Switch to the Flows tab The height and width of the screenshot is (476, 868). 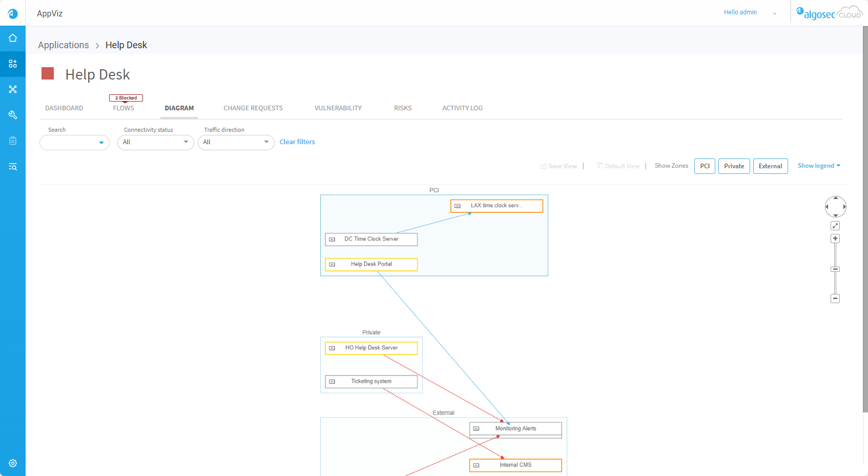(123, 108)
